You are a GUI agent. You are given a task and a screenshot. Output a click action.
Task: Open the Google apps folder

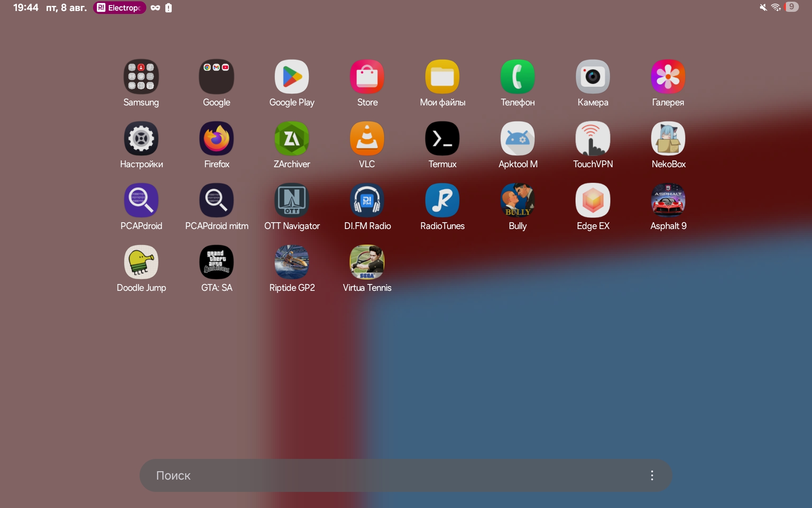[x=217, y=77]
